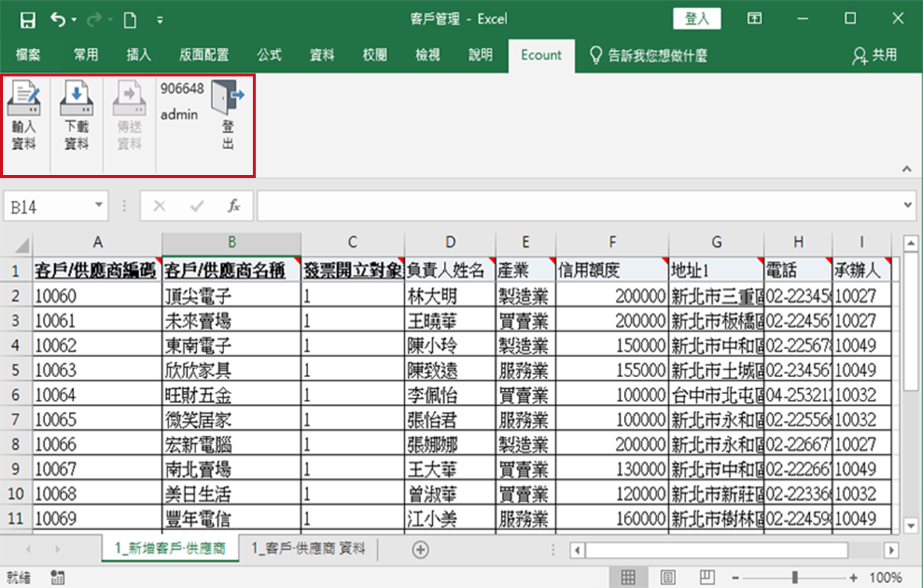This screenshot has width=923, height=588.
Task: Open the Name Box dropdown arrow
Action: pos(98,207)
